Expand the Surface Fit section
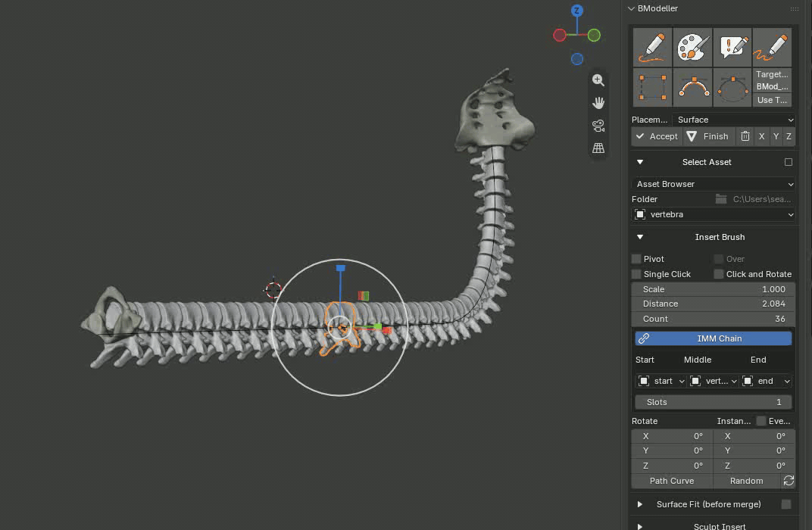Viewport: 812px width, 530px height. [x=640, y=504]
